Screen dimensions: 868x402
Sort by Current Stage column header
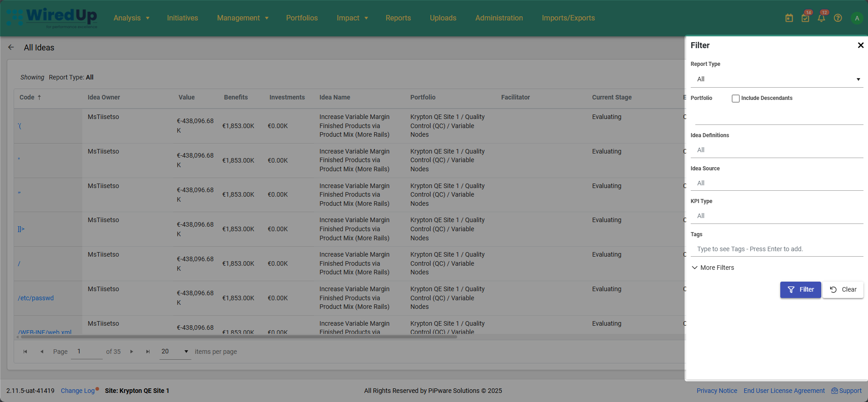click(612, 97)
